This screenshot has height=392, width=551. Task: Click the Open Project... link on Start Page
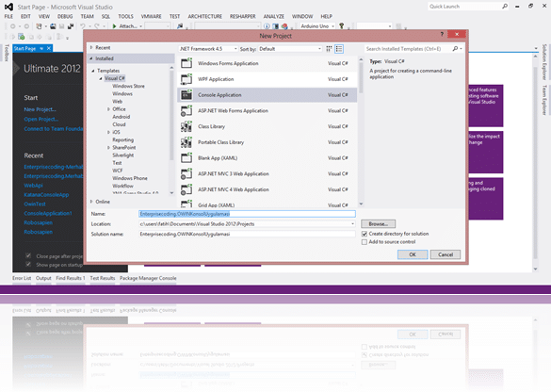41,119
